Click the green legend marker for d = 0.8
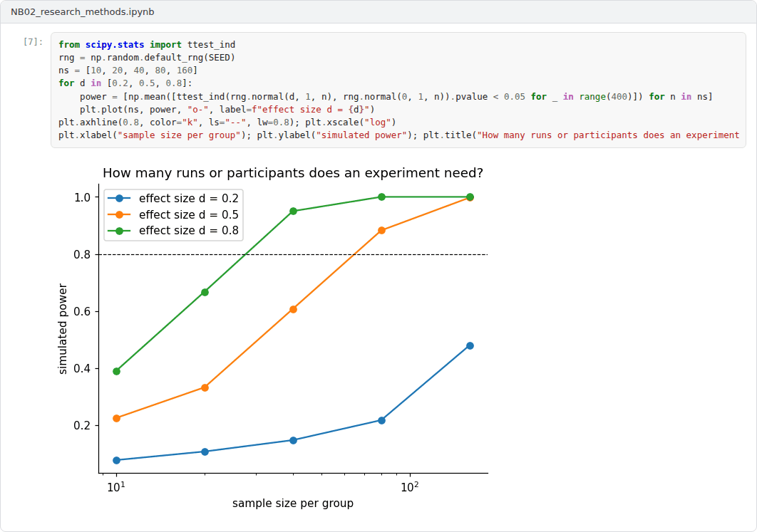Image resolution: width=757 pixels, height=532 pixels. [119, 231]
